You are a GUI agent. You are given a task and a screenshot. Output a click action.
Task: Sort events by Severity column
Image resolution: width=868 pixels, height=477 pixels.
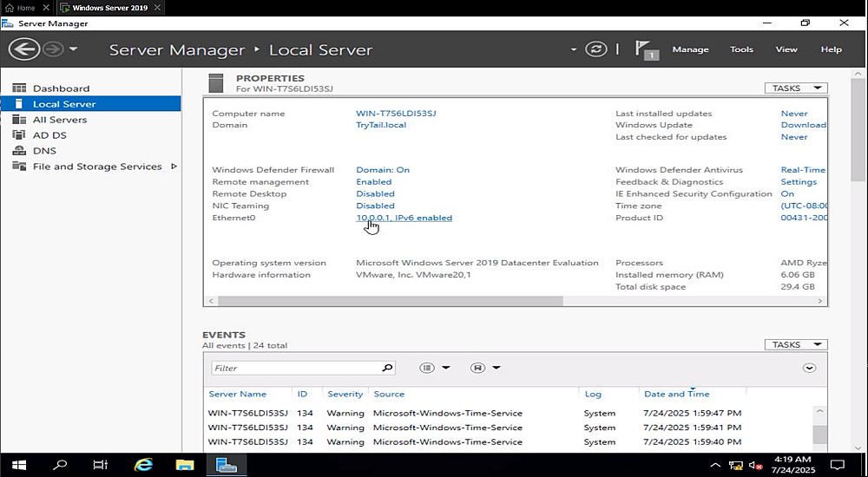(x=345, y=394)
